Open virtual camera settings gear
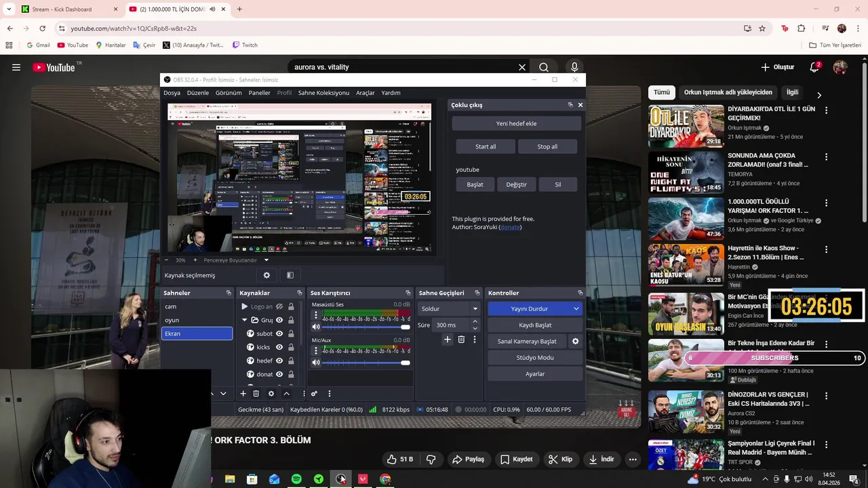Viewport: 868px width, 488px height. pos(576,342)
